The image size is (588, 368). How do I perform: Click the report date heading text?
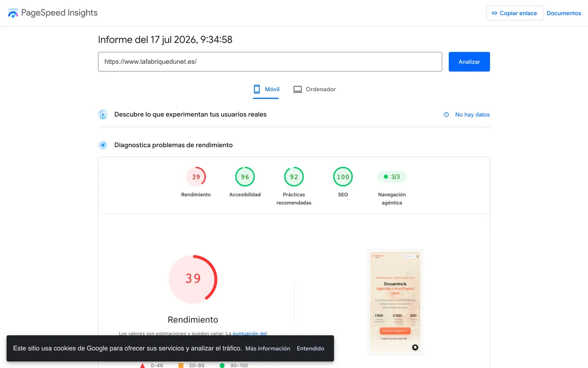coord(165,40)
